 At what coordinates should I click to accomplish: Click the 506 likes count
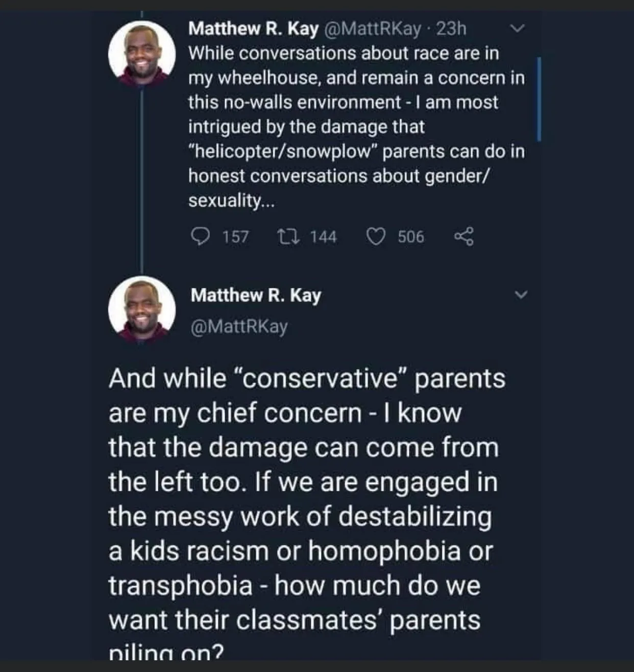411,237
